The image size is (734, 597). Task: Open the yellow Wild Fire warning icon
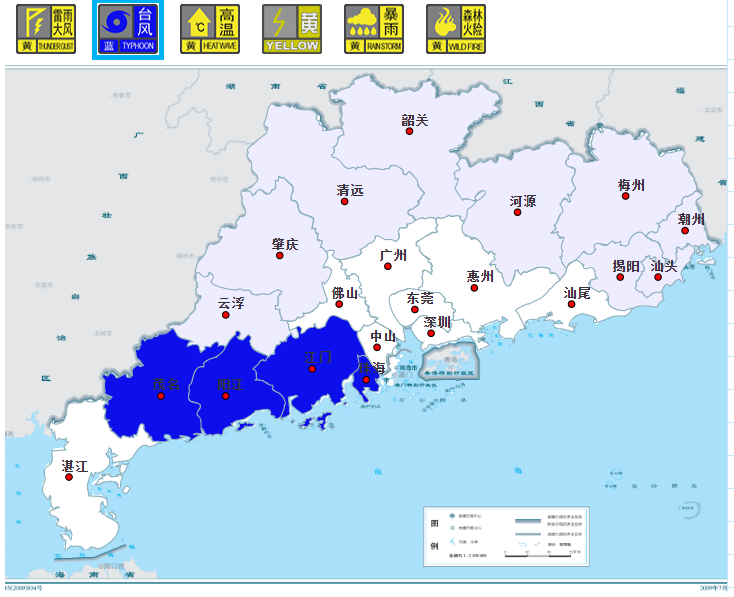pos(456,28)
